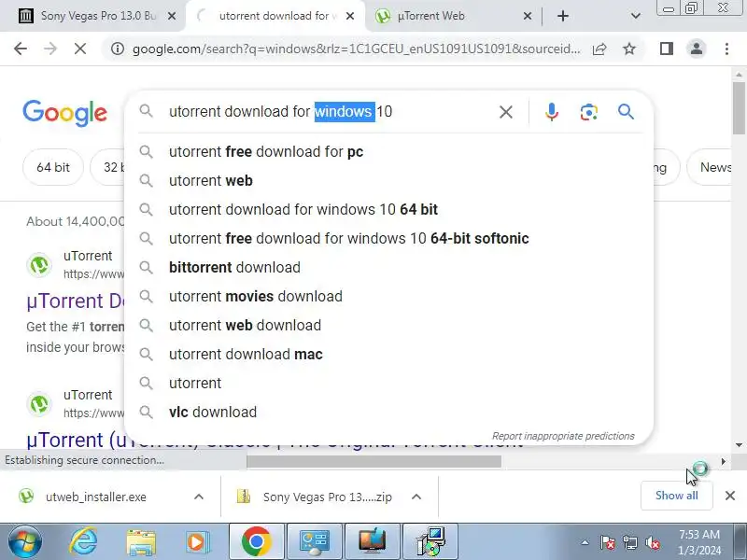Toggle the Chrome side panel

[x=667, y=49]
